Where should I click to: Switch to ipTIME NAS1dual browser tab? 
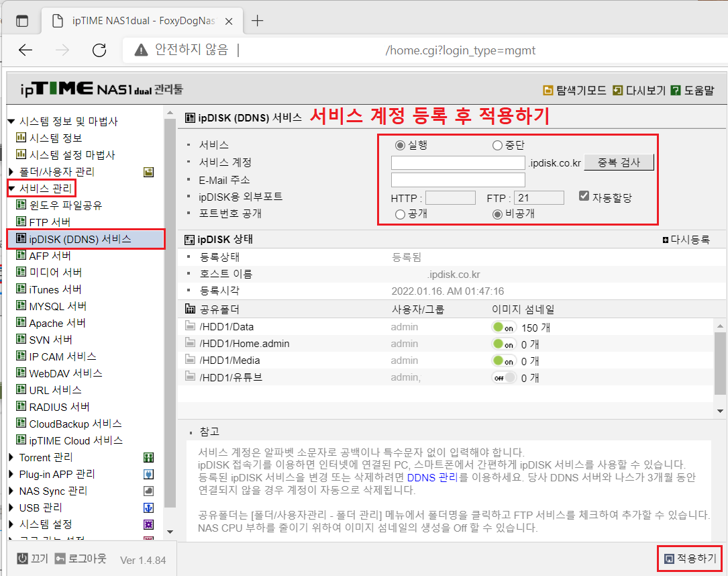click(x=142, y=21)
